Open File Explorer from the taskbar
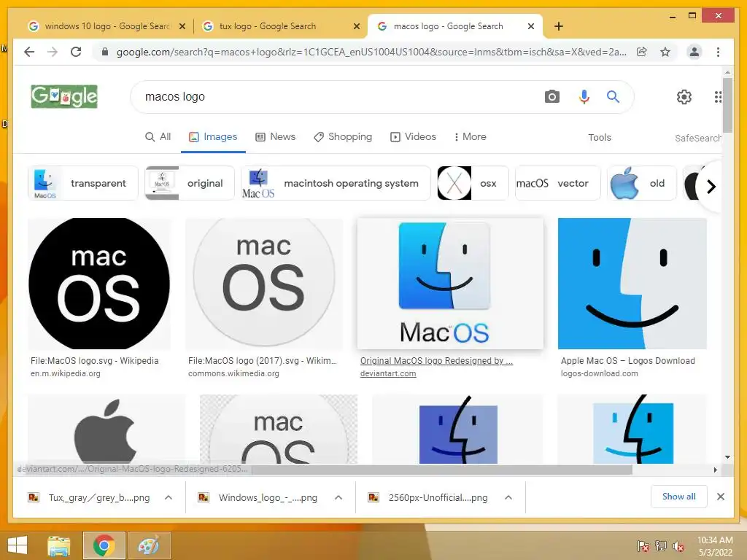Screen dimensions: 747x560 point(58,545)
